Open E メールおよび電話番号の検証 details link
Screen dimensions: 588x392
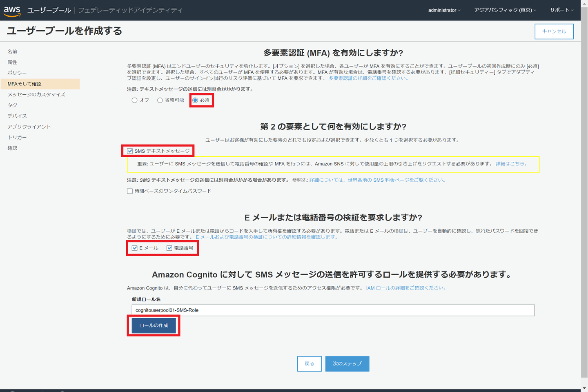[x=267, y=237]
